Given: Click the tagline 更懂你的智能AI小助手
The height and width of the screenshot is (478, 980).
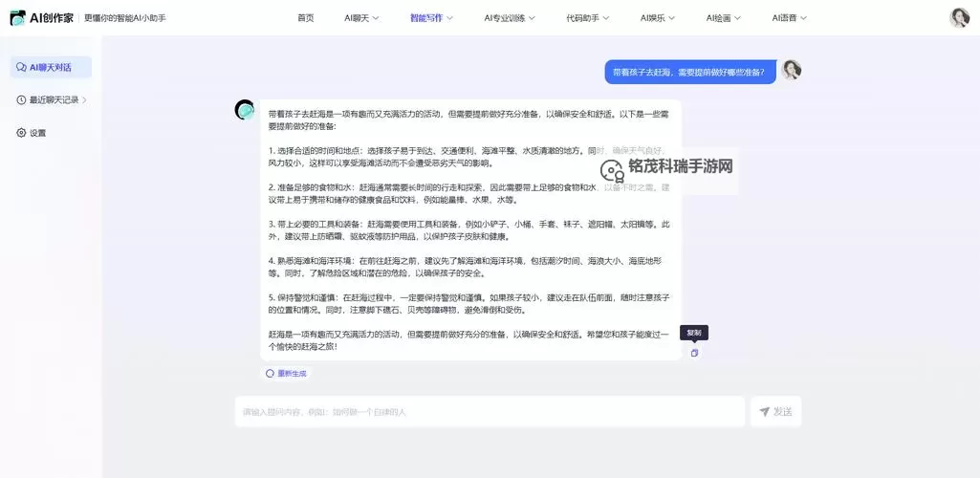Looking at the screenshot, I should pyautogui.click(x=125, y=18).
